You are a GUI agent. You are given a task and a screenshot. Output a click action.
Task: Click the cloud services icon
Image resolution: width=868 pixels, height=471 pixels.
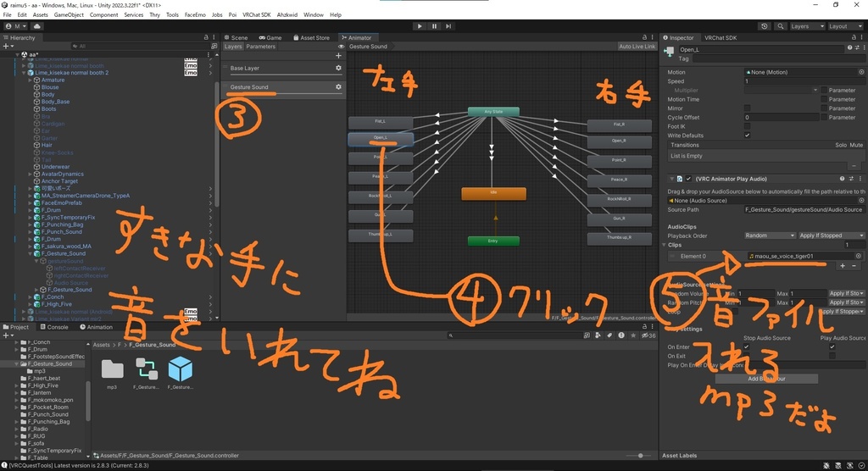pyautogui.click(x=37, y=26)
